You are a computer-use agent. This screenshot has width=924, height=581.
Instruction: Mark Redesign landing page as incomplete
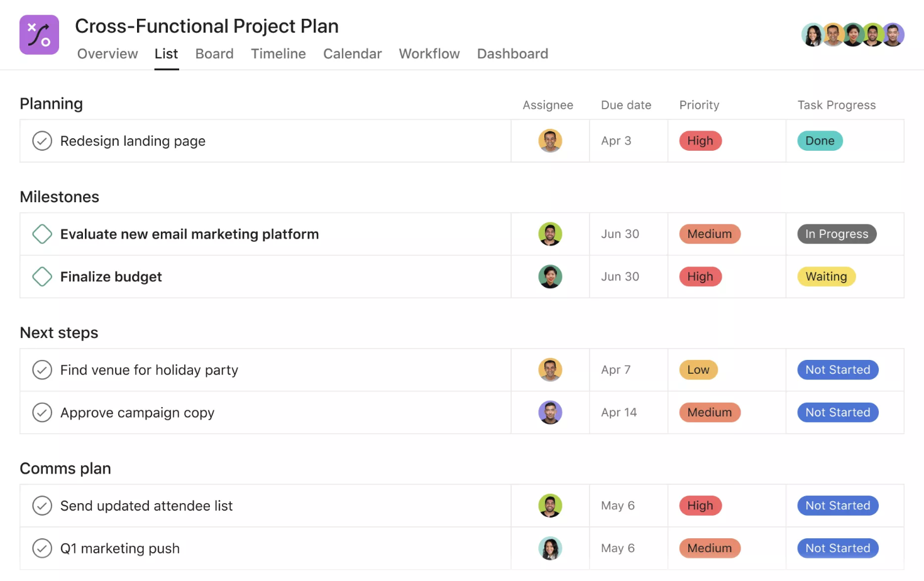pos(41,141)
